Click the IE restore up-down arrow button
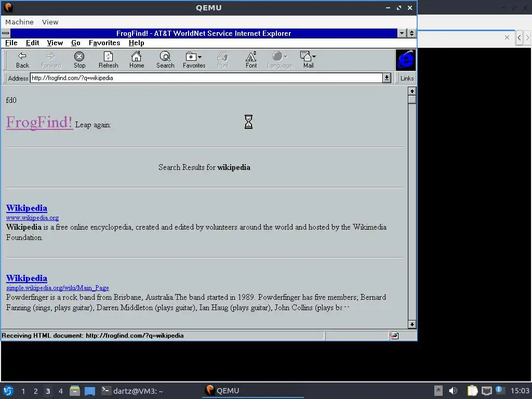This screenshot has width=532, height=399. coord(411,33)
